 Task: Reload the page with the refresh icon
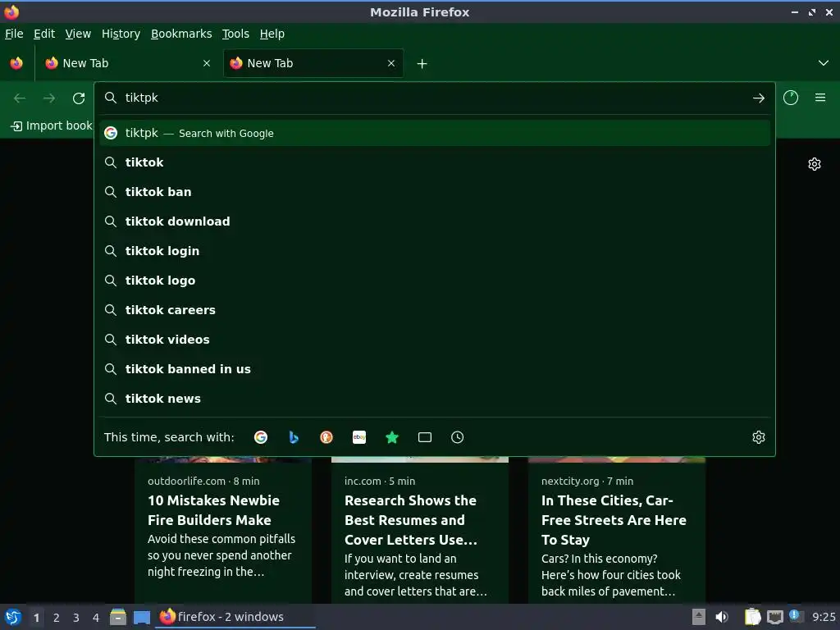(x=79, y=98)
